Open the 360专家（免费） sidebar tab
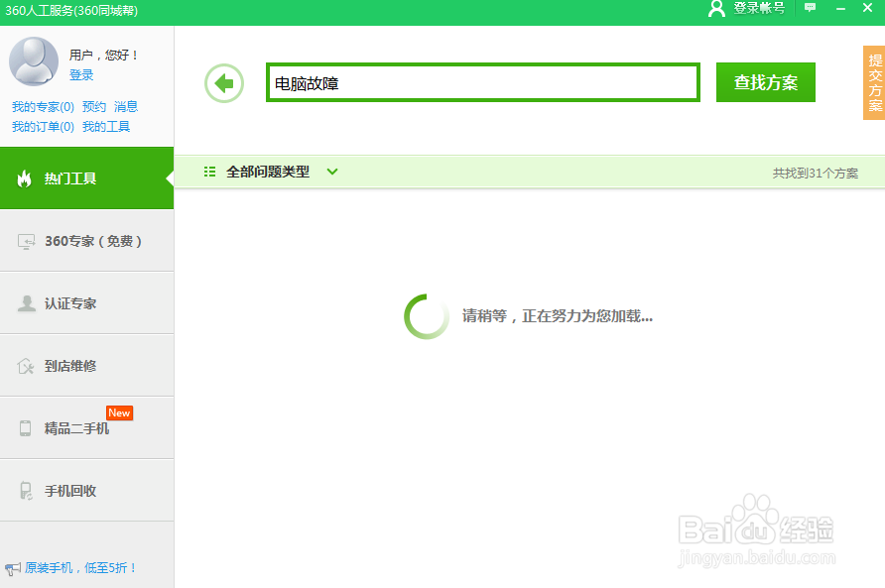The image size is (885, 588). [x=87, y=240]
